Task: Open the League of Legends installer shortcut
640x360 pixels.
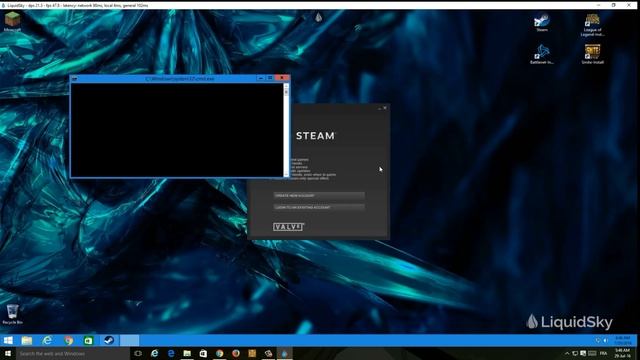Action: point(592,25)
